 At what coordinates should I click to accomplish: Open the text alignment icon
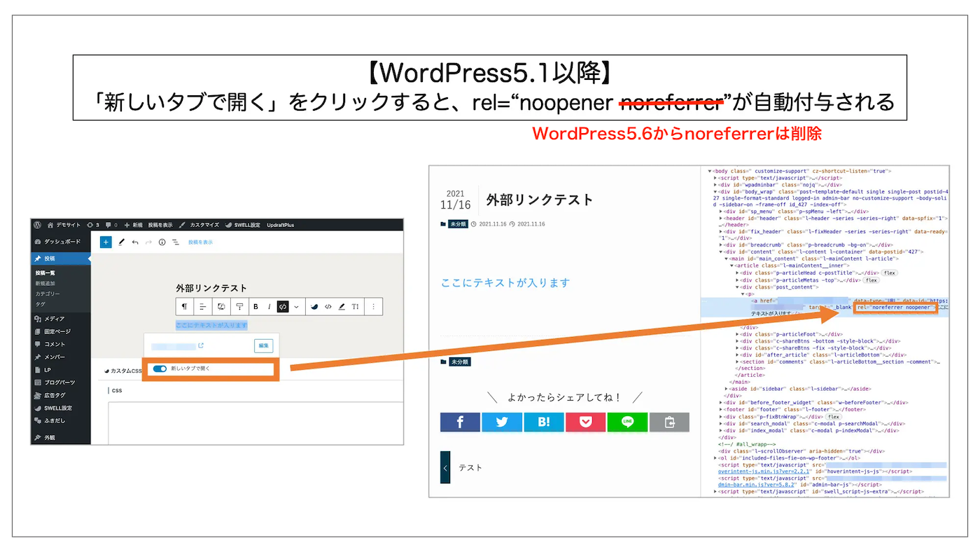click(x=202, y=306)
